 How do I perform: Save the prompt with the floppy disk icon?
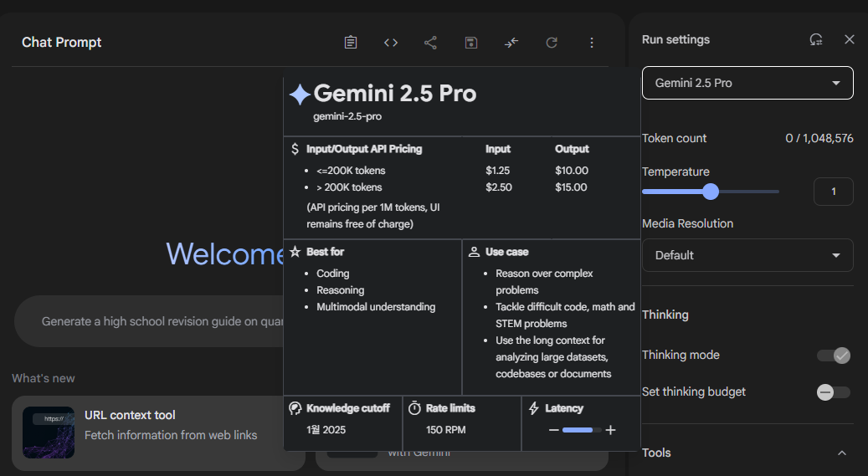click(471, 43)
